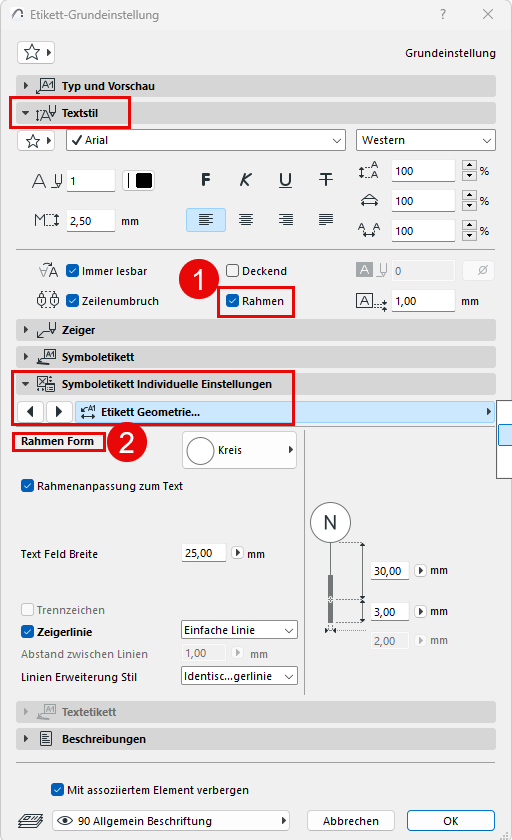Click the favorites star button at top
The image size is (512, 840).
pyautogui.click(x=36, y=52)
